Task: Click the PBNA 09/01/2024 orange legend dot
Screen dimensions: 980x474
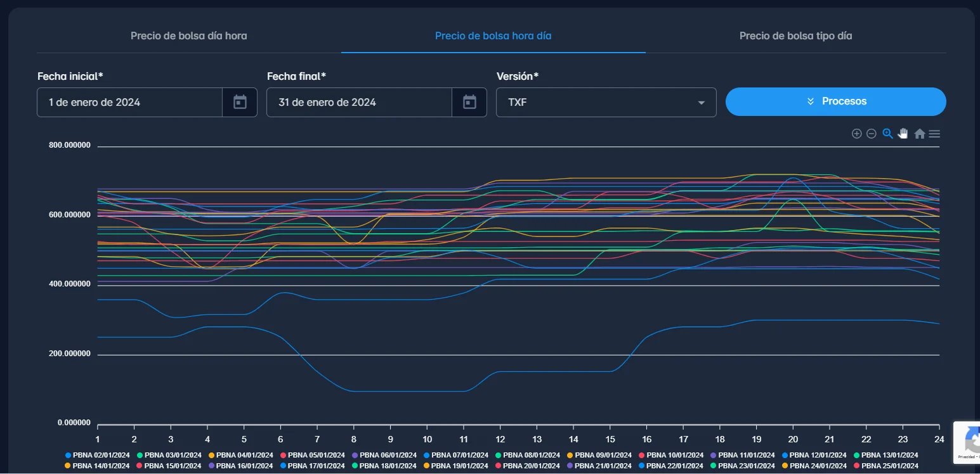Action: (x=570, y=455)
